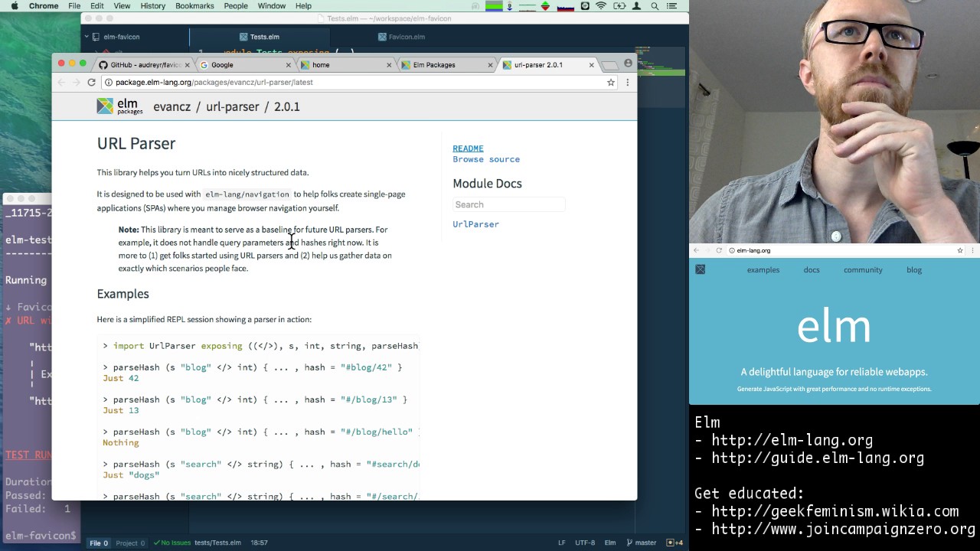Check the Wi-Fi status icon
Image resolution: width=980 pixels, height=551 pixels.
pyautogui.click(x=602, y=5)
